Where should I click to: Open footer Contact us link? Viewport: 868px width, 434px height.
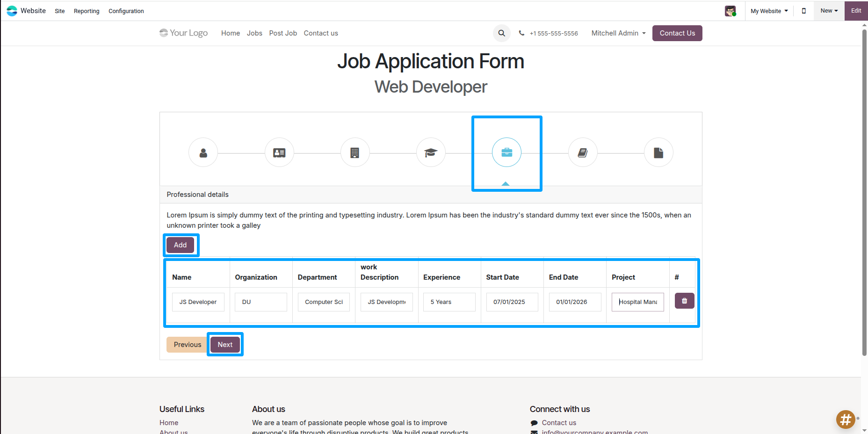pyautogui.click(x=559, y=423)
